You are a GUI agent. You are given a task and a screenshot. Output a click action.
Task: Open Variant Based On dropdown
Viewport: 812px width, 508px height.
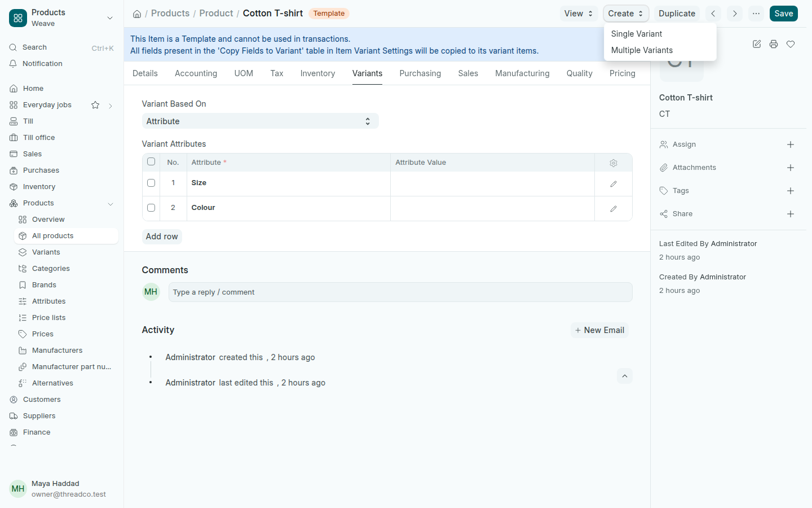pos(260,121)
